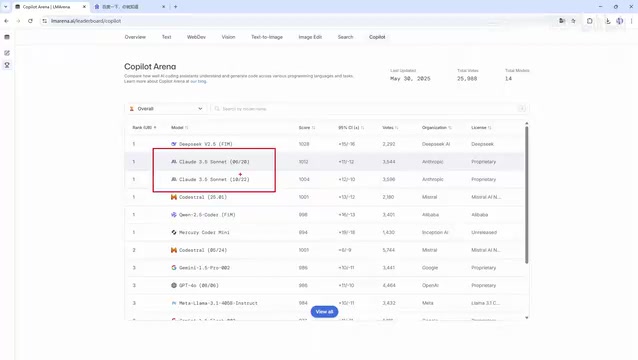Viewport: 638px width, 360px height.
Task: Click the Deepseek logo icon in first row
Action: click(174, 144)
